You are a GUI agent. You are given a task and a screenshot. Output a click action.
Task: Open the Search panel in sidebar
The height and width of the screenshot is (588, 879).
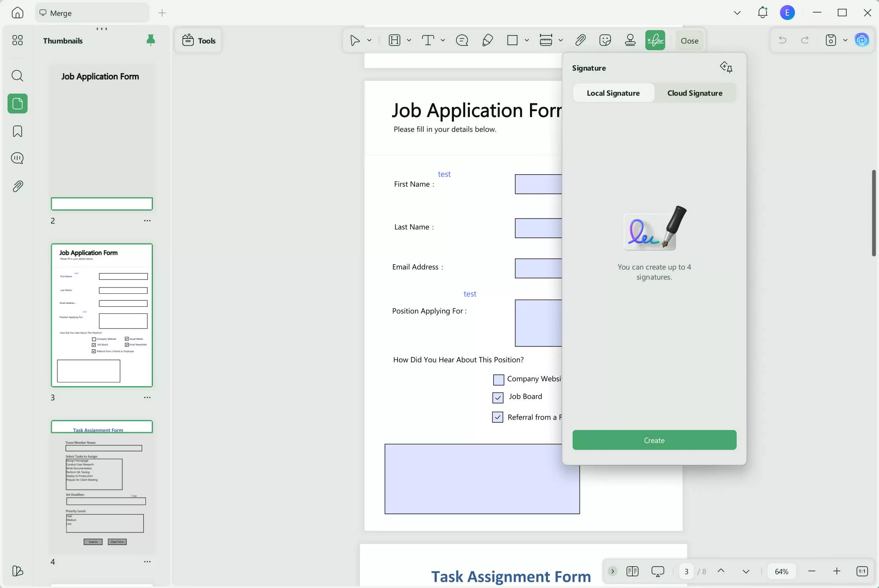18,76
